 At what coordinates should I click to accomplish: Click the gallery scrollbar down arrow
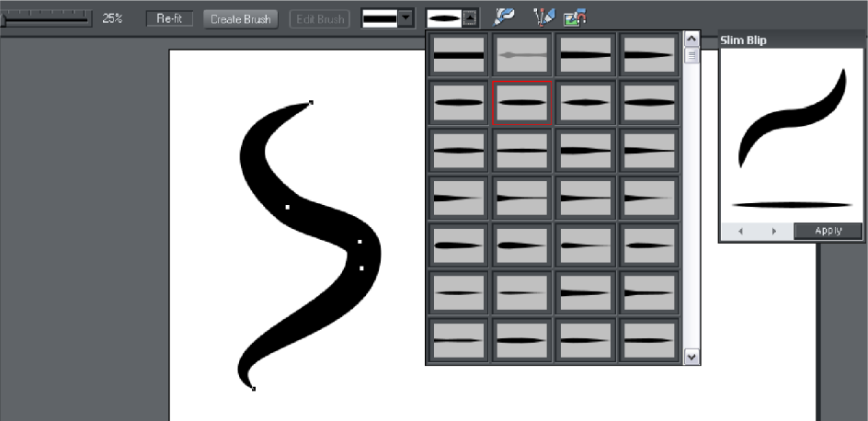pyautogui.click(x=692, y=357)
